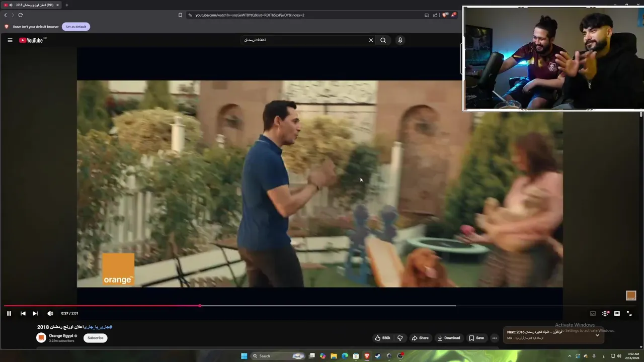644x362 pixels.
Task: Switch to theater mode view
Action: (617, 313)
